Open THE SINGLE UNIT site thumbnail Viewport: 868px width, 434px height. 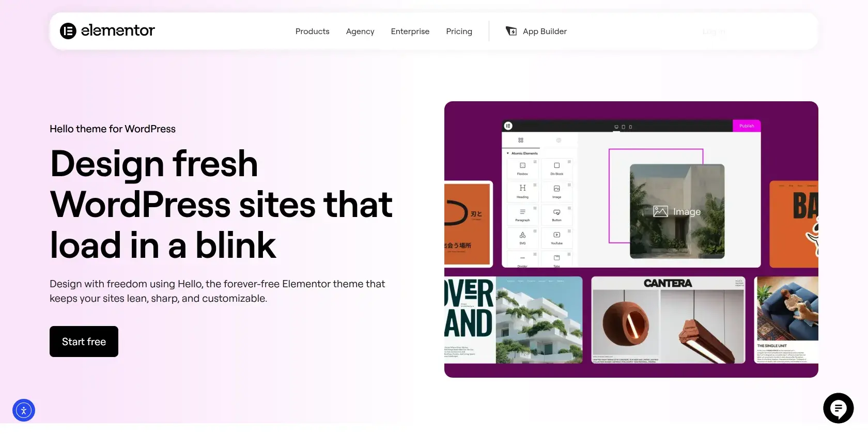[x=786, y=320]
